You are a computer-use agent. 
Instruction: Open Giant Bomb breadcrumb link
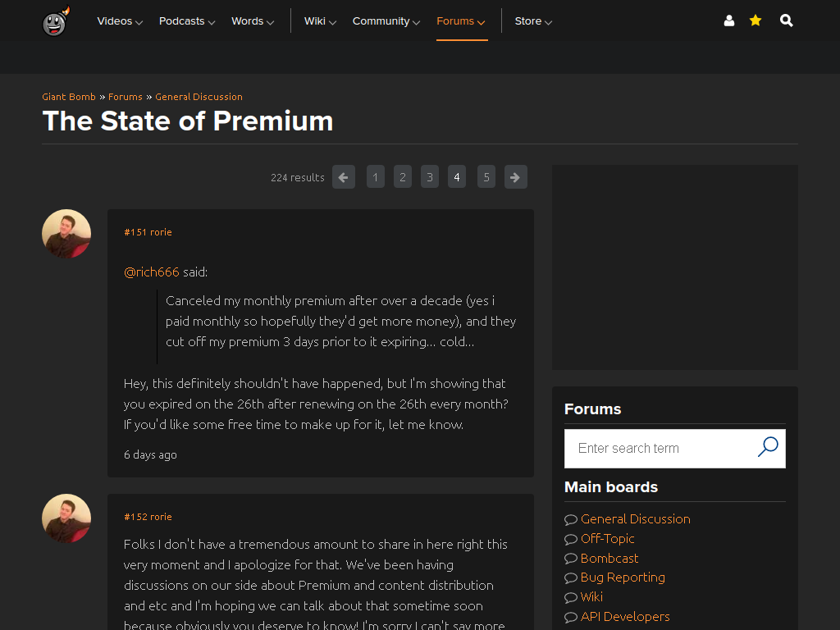69,97
